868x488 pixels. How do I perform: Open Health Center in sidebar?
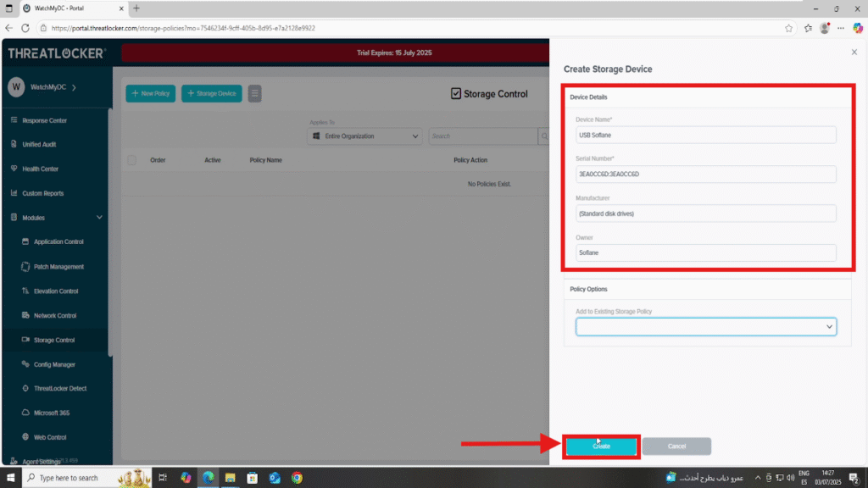pos(40,169)
